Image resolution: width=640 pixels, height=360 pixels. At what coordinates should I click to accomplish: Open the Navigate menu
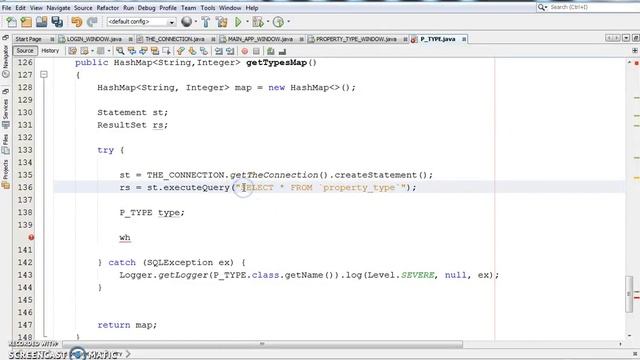[x=58, y=8]
